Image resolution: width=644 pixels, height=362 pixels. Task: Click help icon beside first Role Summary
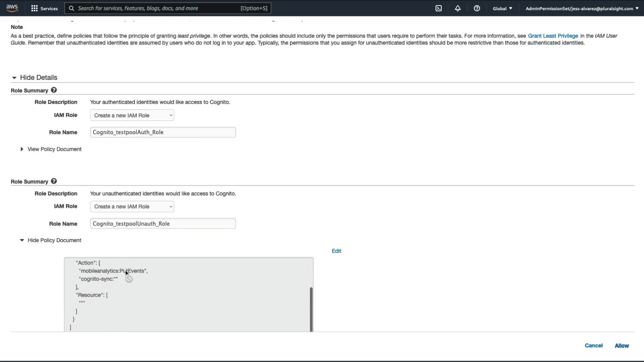(x=54, y=90)
